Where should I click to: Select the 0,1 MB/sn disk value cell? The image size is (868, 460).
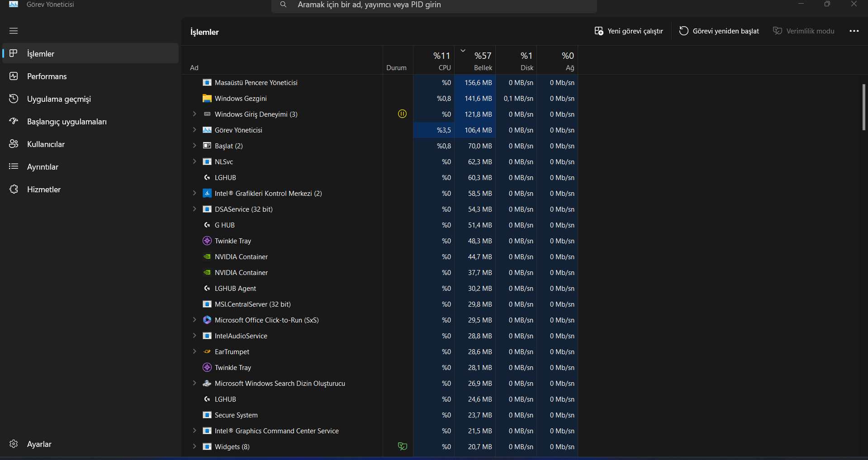(x=517, y=98)
